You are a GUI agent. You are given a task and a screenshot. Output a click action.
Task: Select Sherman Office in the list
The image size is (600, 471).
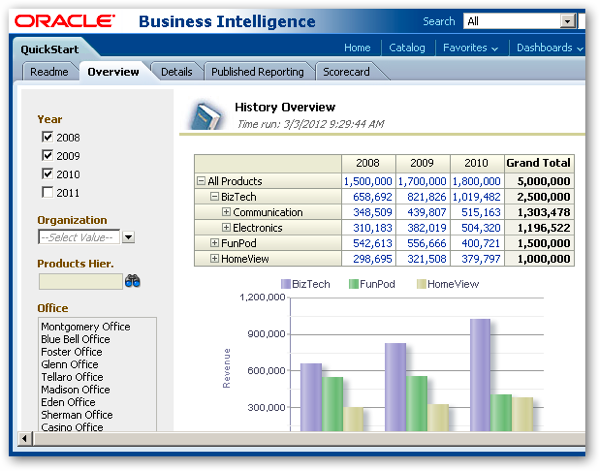pyautogui.click(x=77, y=415)
